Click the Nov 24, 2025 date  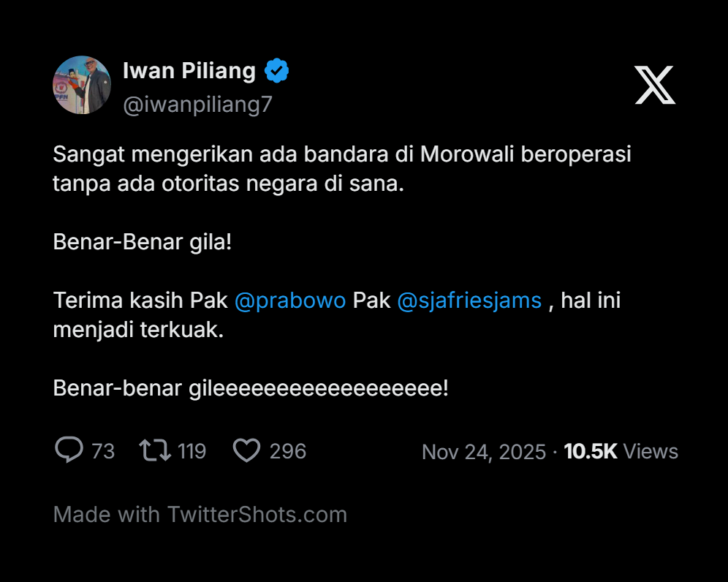pos(484,452)
